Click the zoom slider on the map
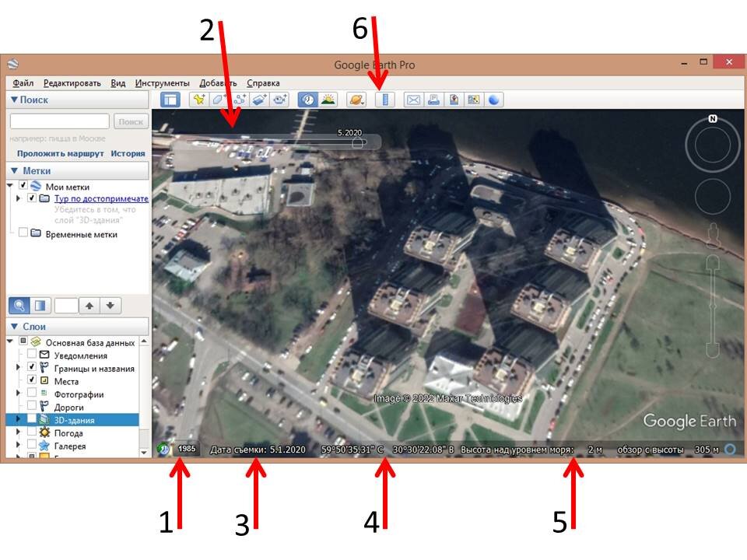747x560 pixels. point(713,306)
